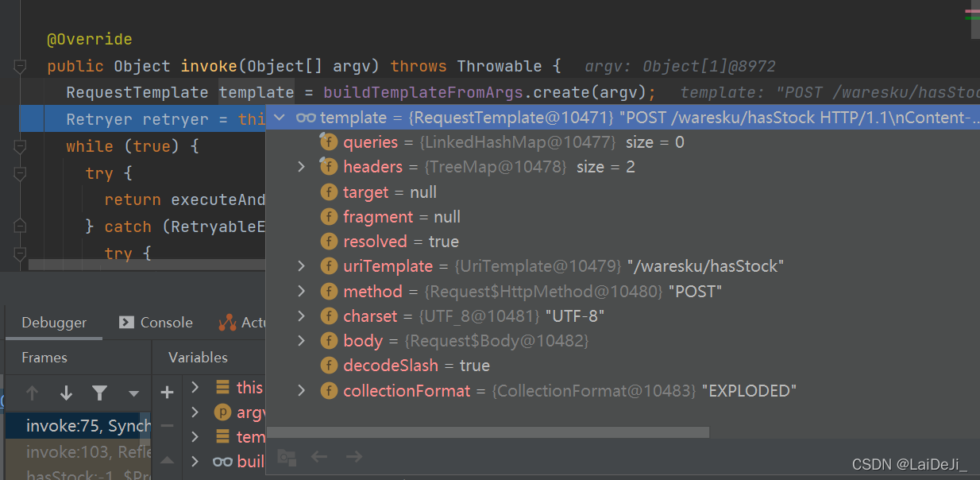The height and width of the screenshot is (480, 980).
Task: Click the glasses watch icon beside template
Action: (306, 118)
